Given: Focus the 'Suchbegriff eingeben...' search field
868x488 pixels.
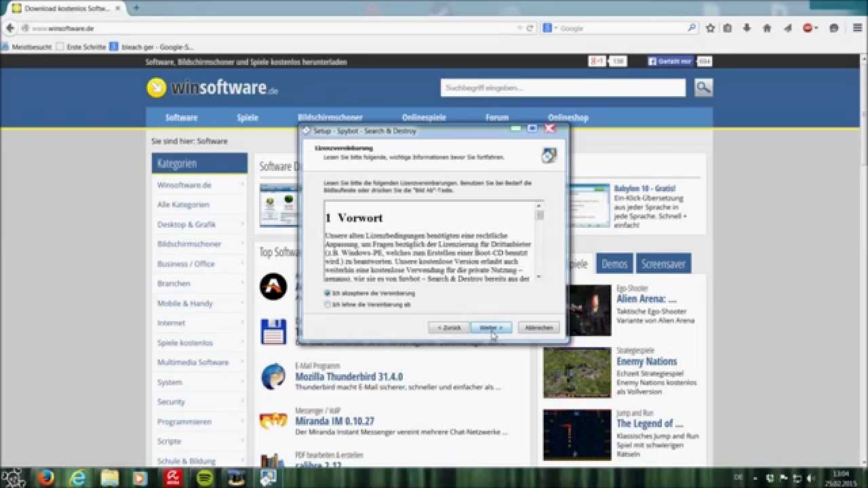Looking at the screenshot, I should tap(563, 87).
